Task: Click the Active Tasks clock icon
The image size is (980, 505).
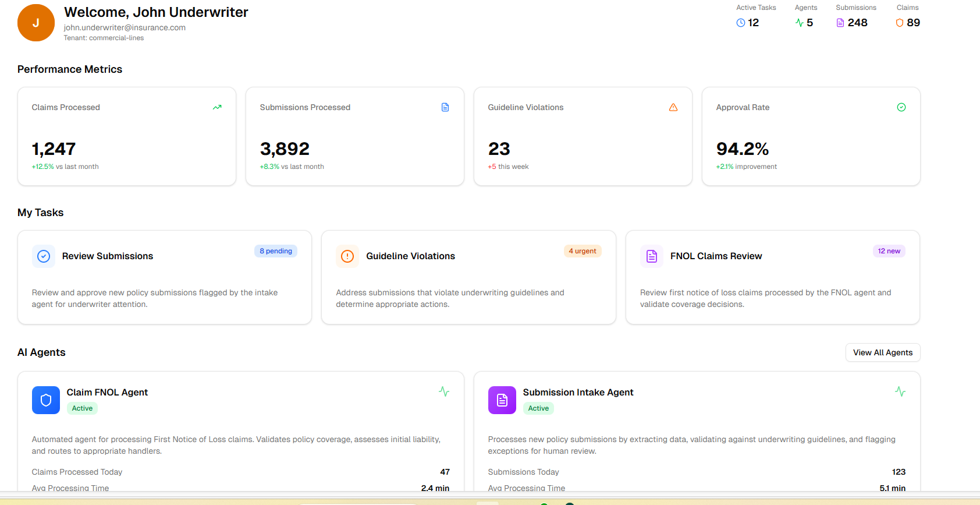Action: tap(740, 23)
